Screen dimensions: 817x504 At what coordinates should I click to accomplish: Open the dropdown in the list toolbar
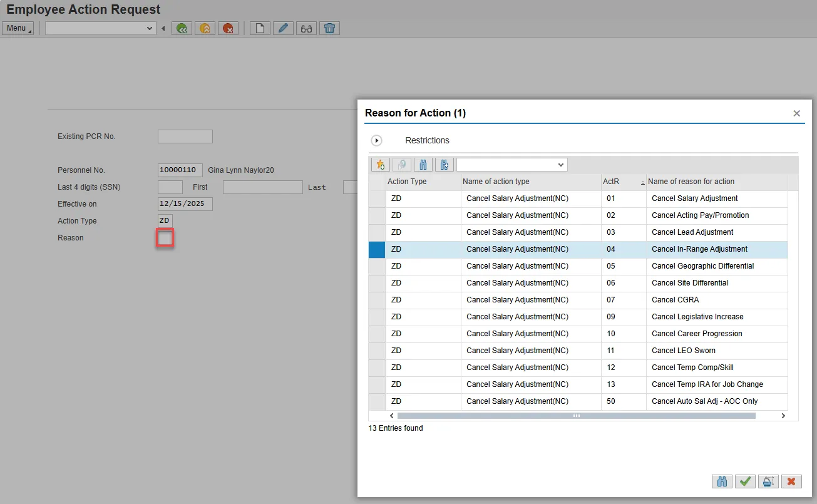pos(560,165)
